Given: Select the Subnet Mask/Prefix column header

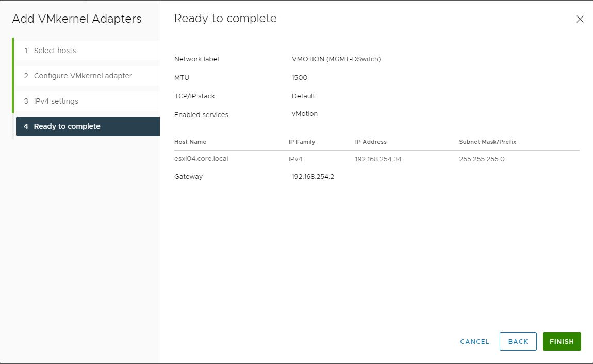Looking at the screenshot, I should (x=487, y=142).
